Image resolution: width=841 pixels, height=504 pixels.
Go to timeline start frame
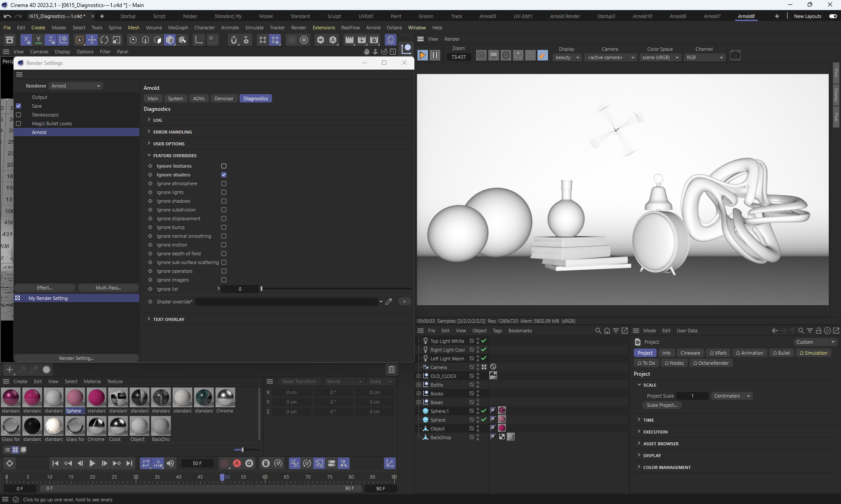[55, 463]
